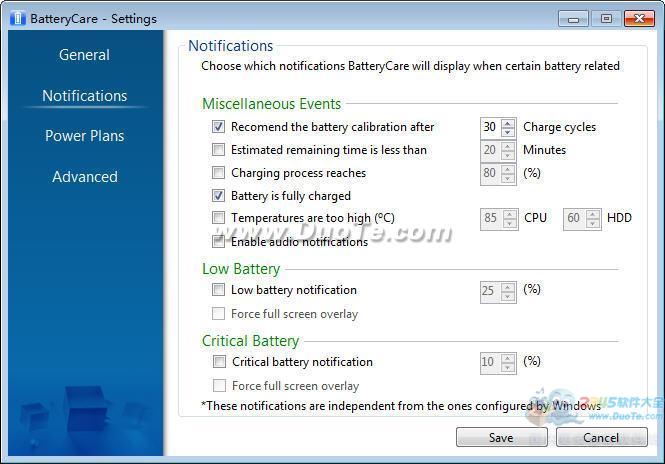The image size is (665, 464).
Task: Increase Critical battery percent with up arrow
Action: point(508,358)
